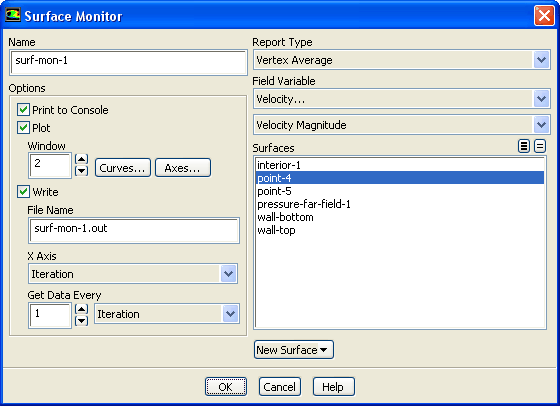Click the Axes button
The height and width of the screenshot is (406, 560).
tap(183, 168)
